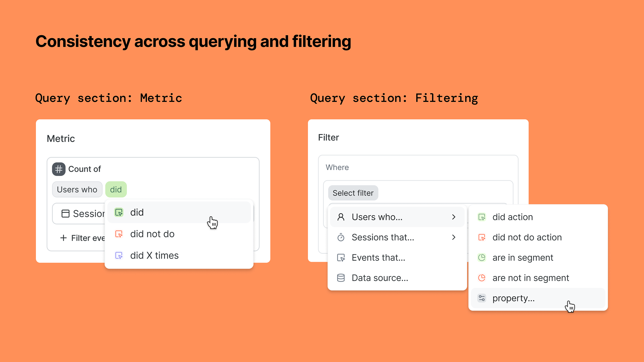Choose 'did' from the metric menu
Screen dimensions: 644x362
(x=179, y=212)
